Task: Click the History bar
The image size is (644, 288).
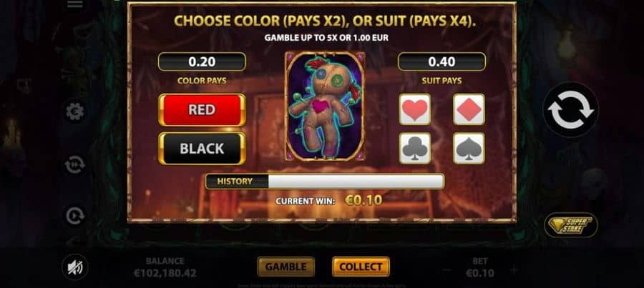Action: 325,182
